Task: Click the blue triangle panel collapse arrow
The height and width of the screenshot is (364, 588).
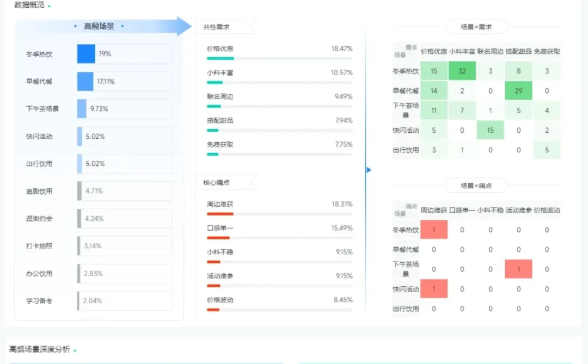Action: (x=369, y=170)
